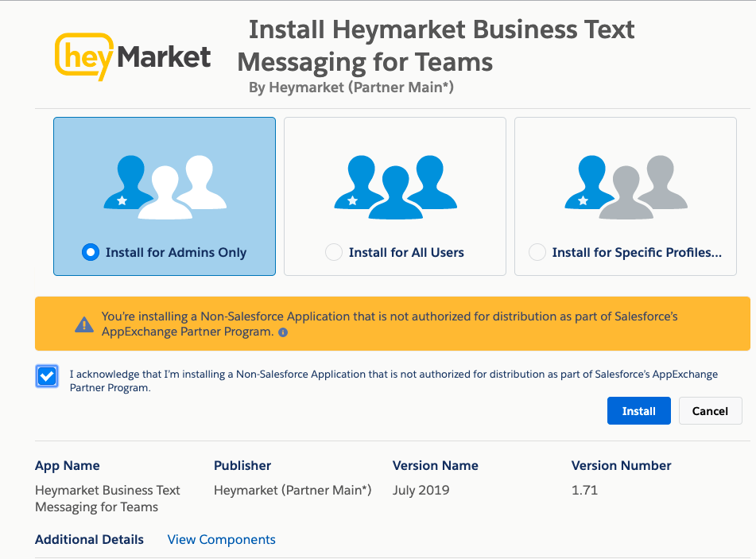Screen dimensions: 756x559
Task: Click the Install for All Users label
Action: [406, 252]
